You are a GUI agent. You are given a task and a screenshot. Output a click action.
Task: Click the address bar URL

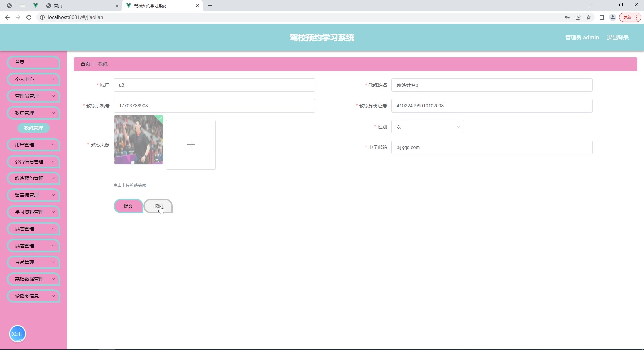75,17
